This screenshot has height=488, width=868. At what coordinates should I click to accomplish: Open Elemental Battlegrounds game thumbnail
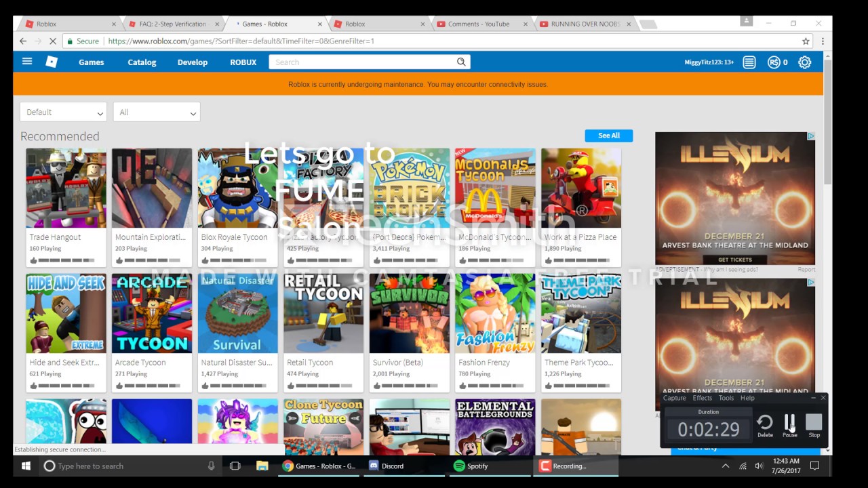[x=495, y=426]
